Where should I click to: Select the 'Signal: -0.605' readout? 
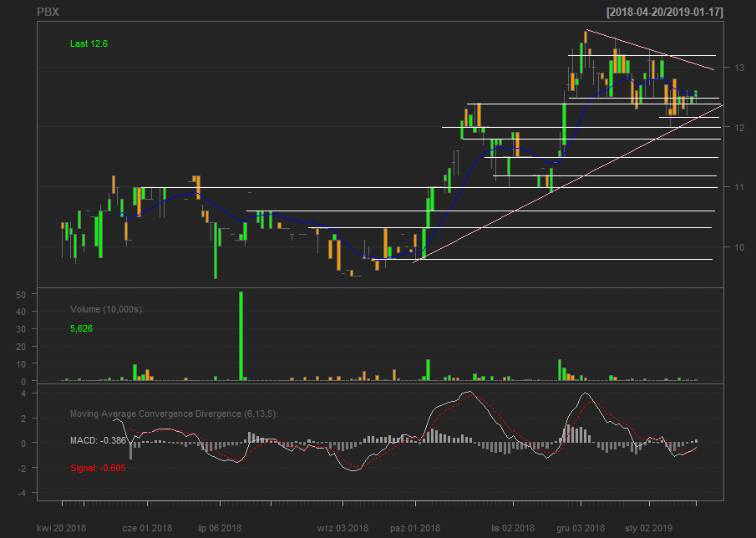coord(98,468)
